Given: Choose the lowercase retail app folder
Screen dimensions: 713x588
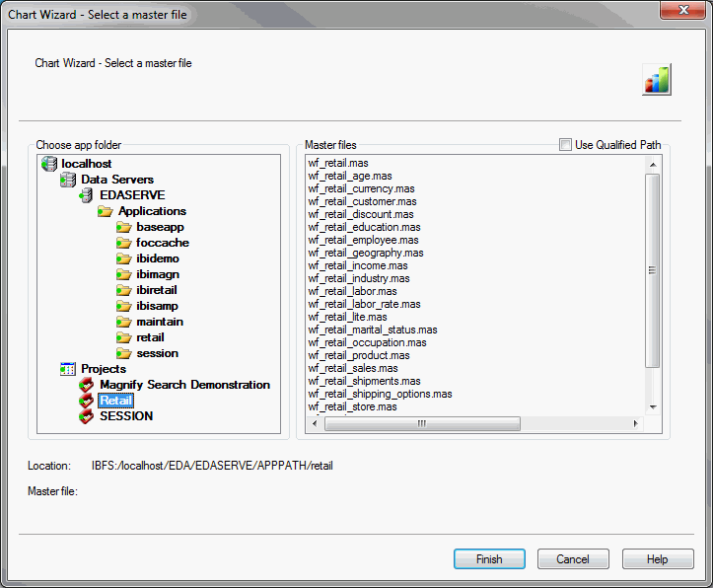Looking at the screenshot, I should (150, 337).
